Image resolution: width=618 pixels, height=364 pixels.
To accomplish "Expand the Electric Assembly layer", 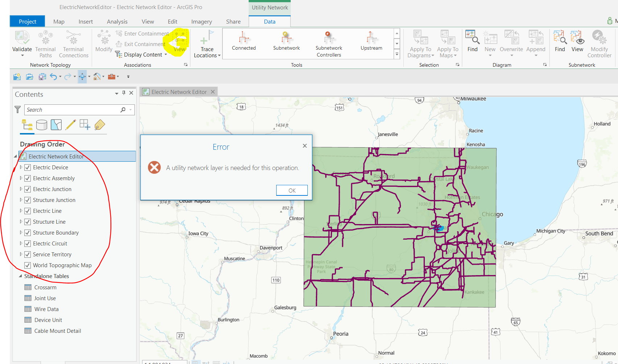I will point(21,178).
